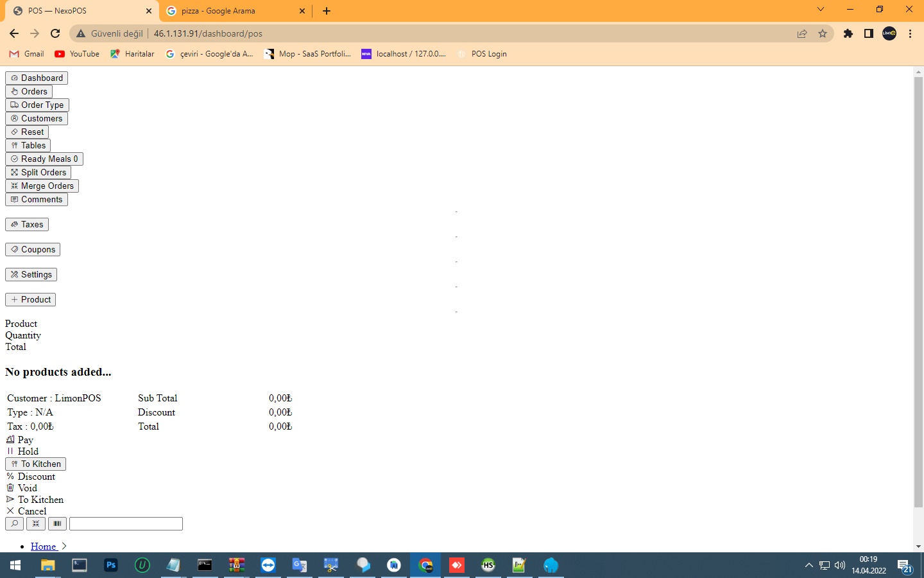Click the Hold pause icon
The image size is (924, 578).
(10, 451)
